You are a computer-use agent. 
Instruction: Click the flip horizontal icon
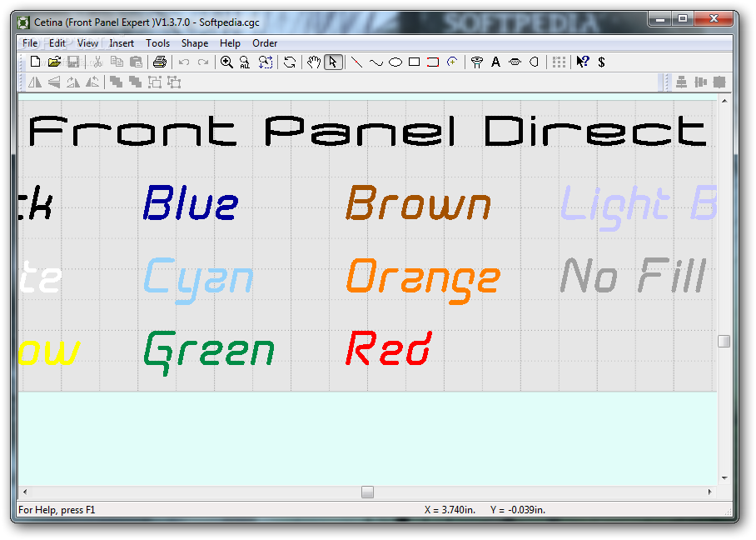35,82
